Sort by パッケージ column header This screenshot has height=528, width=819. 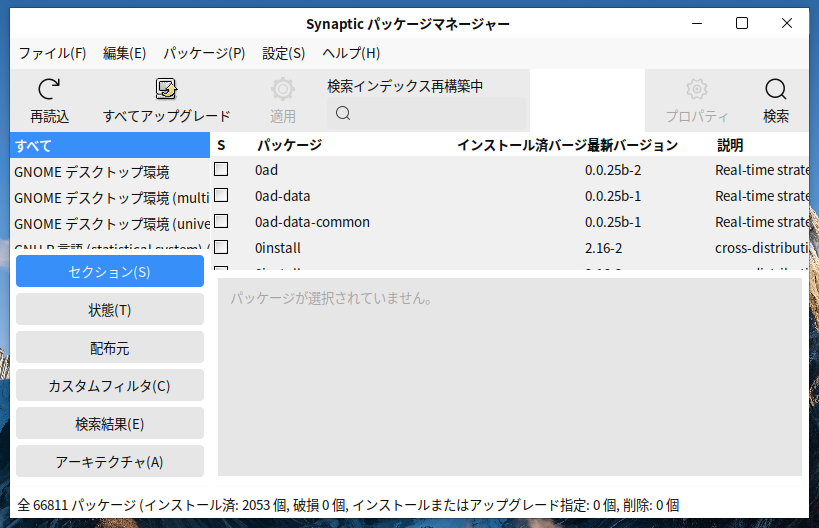[x=290, y=145]
